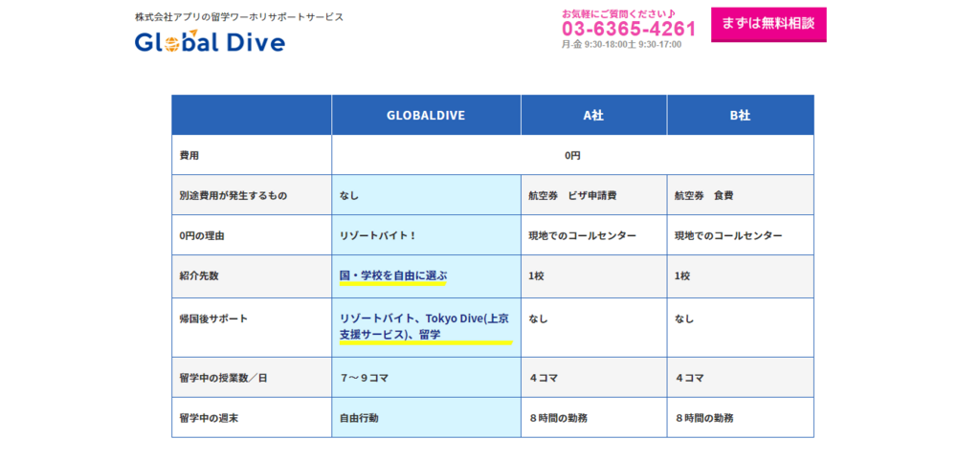Click the 帰国後サポート row label

[x=212, y=318]
